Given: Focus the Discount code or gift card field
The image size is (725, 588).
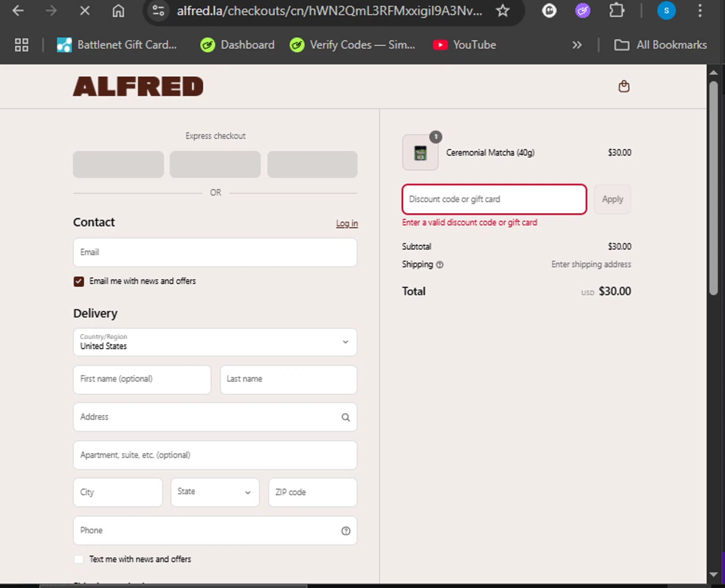Looking at the screenshot, I should (x=494, y=199).
